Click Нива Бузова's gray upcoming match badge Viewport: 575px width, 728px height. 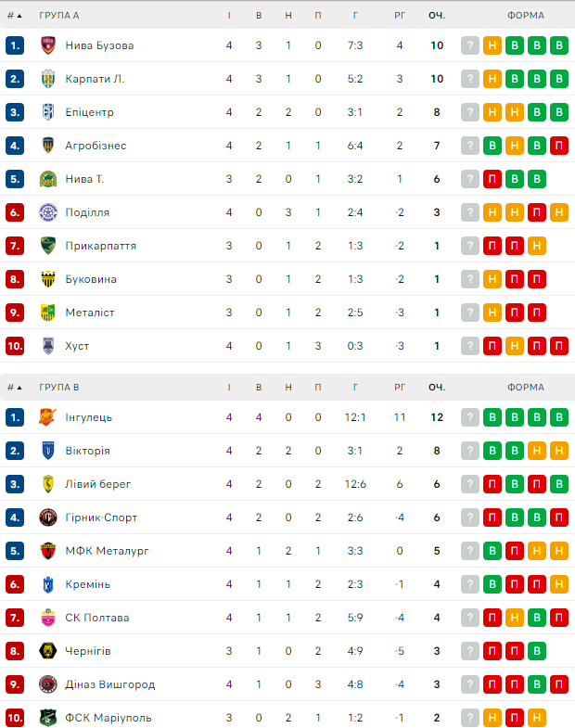point(471,45)
